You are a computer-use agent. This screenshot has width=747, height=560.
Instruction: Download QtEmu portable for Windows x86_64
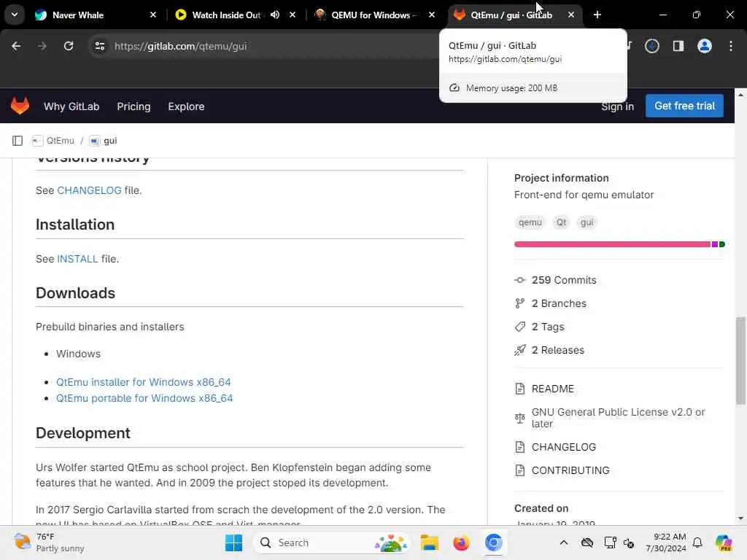(x=144, y=398)
